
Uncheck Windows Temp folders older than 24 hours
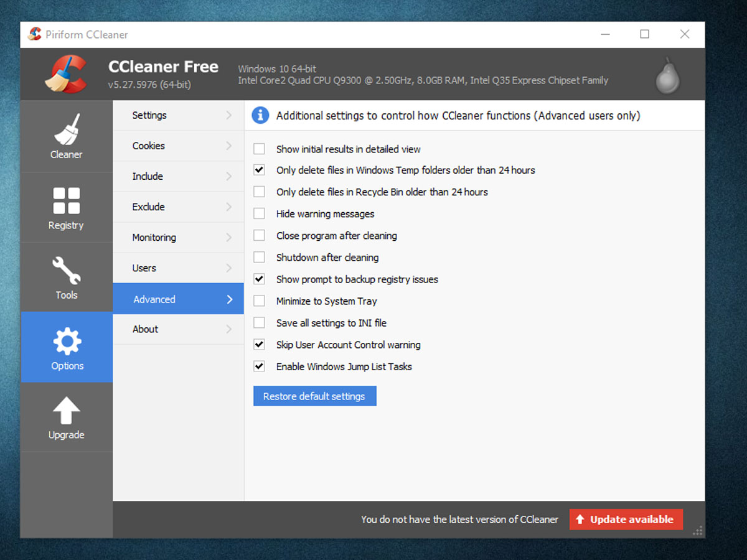click(x=259, y=170)
